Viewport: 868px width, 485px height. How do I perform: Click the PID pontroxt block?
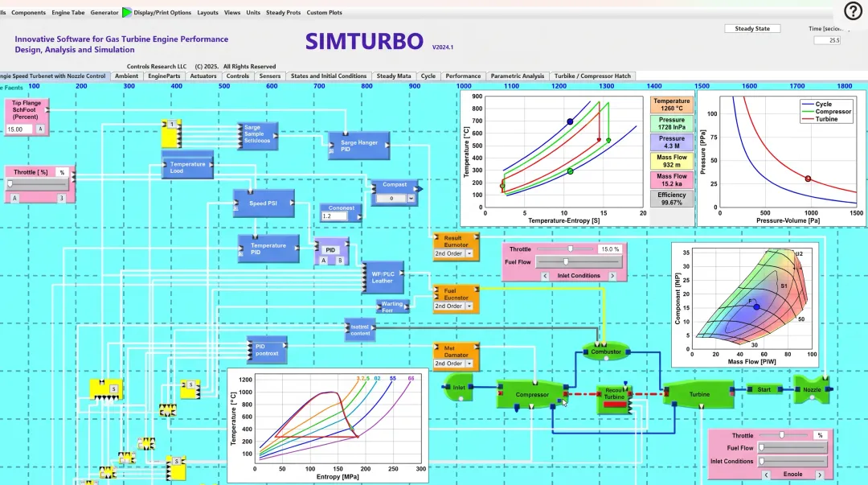267,350
